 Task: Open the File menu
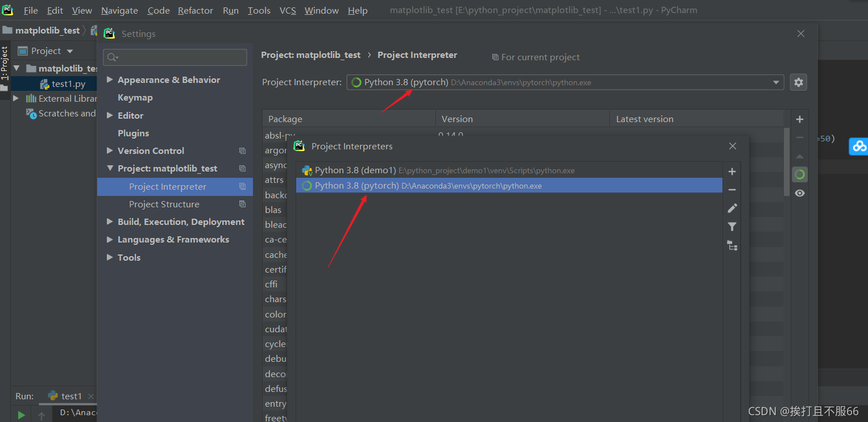click(31, 10)
